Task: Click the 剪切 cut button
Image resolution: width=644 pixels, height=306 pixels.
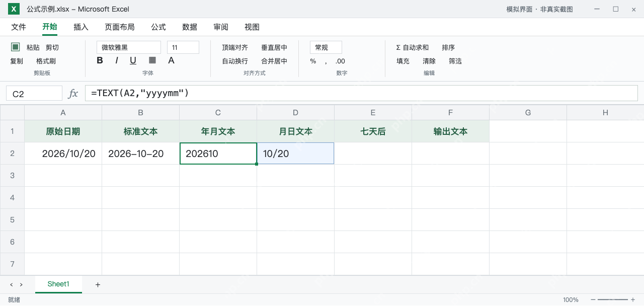Action: [x=52, y=47]
